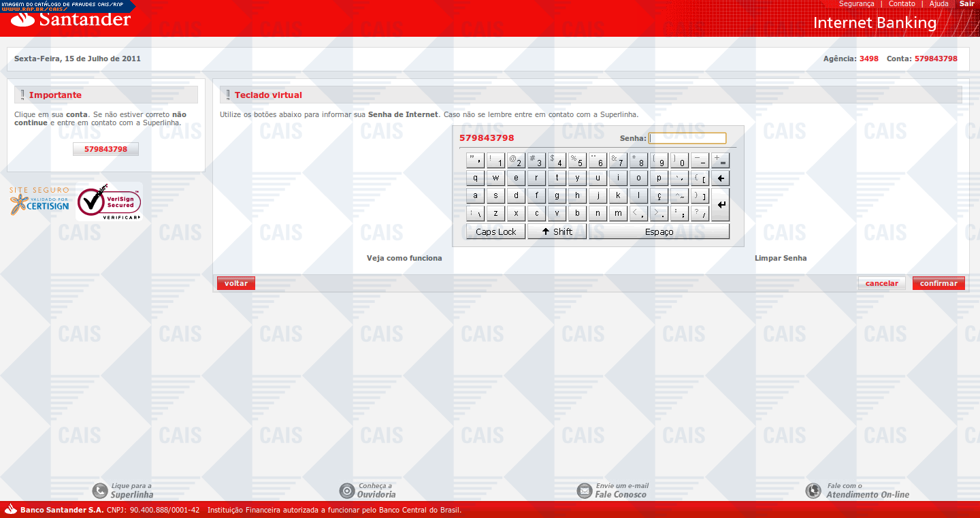The height and width of the screenshot is (518, 980).
Task: Toggle the Shift key on virtual keyboard
Action: pyautogui.click(x=557, y=231)
